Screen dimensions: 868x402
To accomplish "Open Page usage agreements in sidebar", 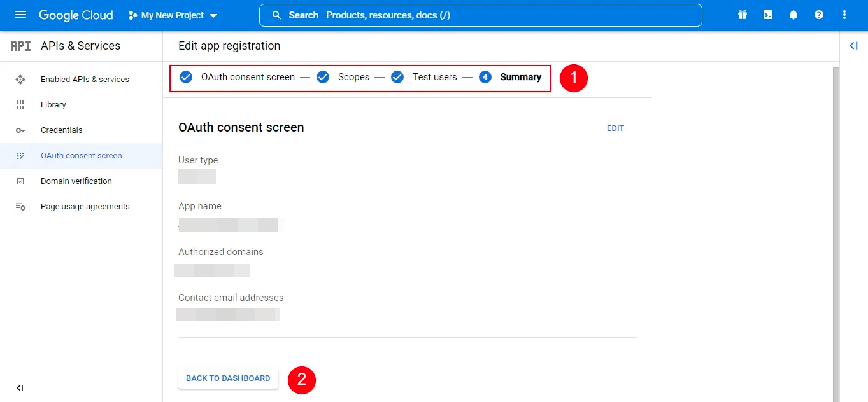I will (85, 206).
